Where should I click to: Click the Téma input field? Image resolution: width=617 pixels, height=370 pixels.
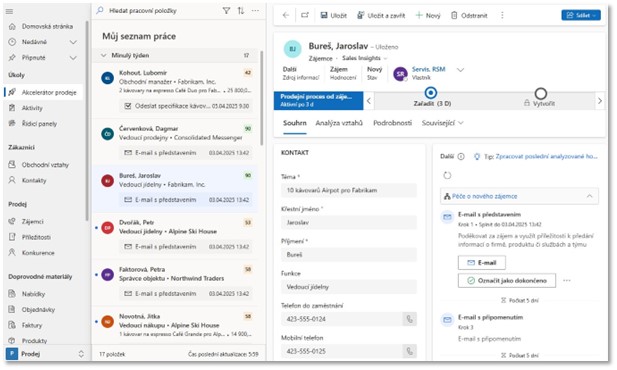349,190
